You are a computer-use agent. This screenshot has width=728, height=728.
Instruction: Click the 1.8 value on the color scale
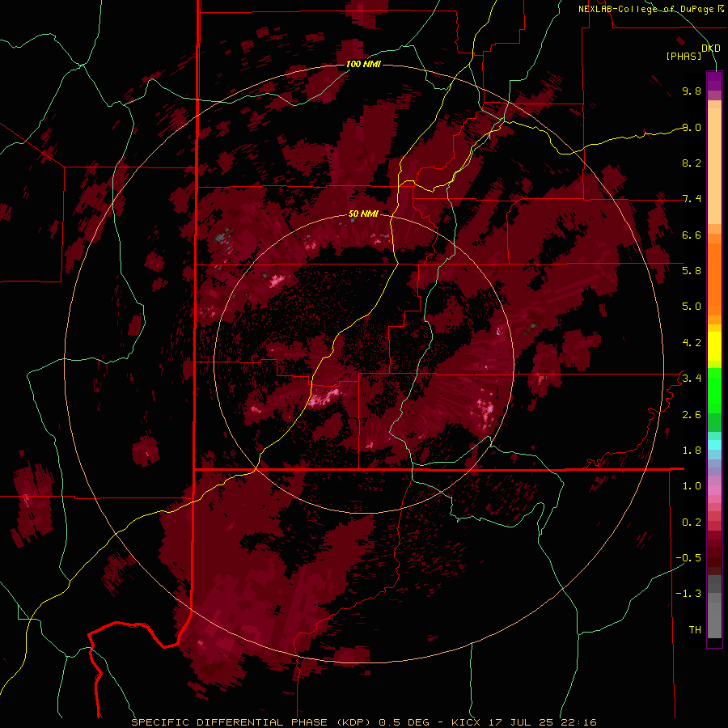coord(692,451)
